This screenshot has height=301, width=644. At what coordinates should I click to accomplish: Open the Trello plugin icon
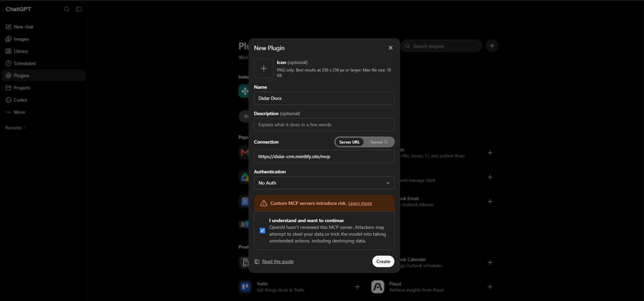[x=245, y=287]
